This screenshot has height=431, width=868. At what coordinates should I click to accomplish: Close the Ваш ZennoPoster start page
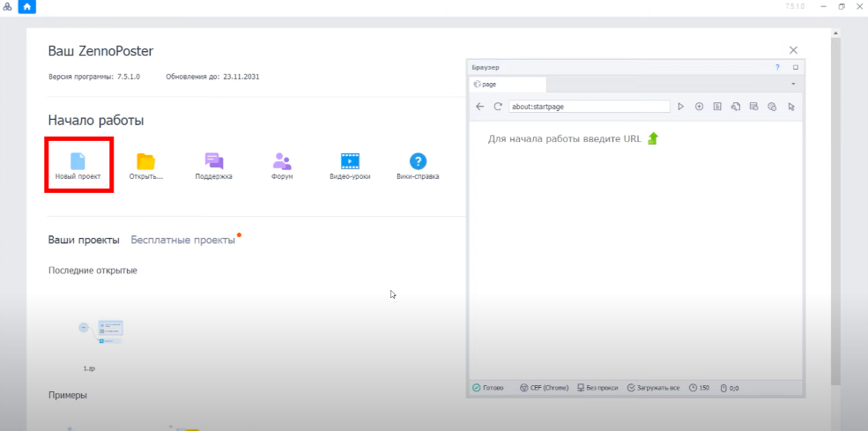tap(793, 50)
